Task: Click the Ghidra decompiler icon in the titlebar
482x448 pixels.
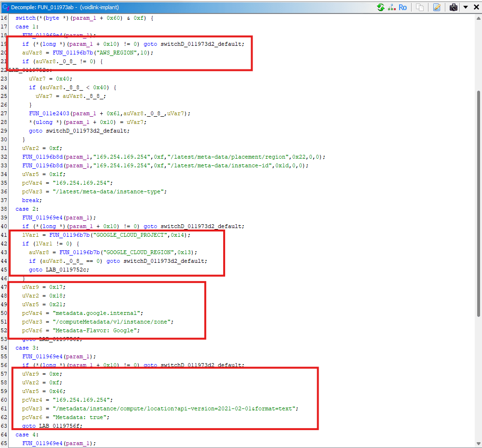Action: point(5,7)
